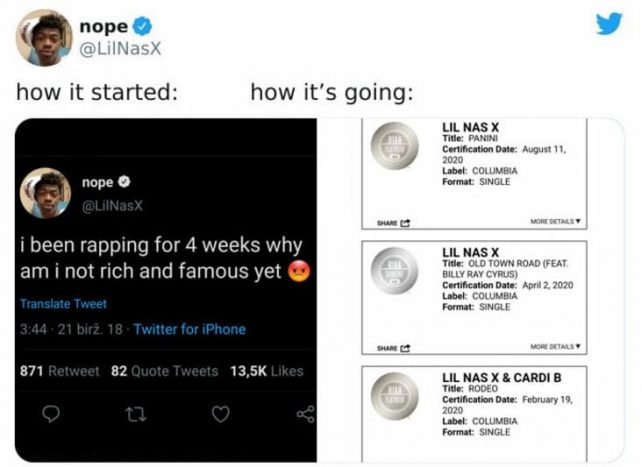Open the @LilNasX handle in header
Viewport: 642px width, 467px height.
pos(122,47)
